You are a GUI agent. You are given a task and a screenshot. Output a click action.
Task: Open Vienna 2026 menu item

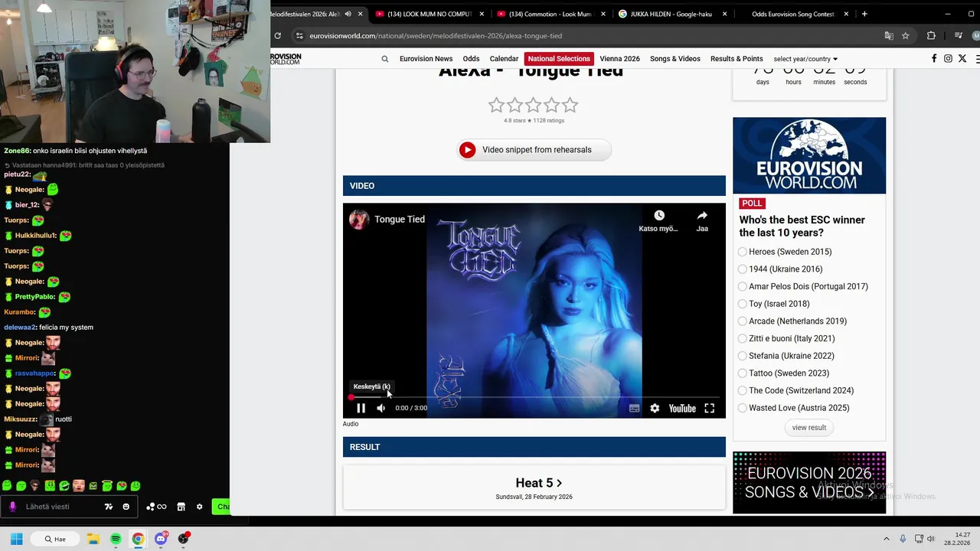tap(619, 59)
